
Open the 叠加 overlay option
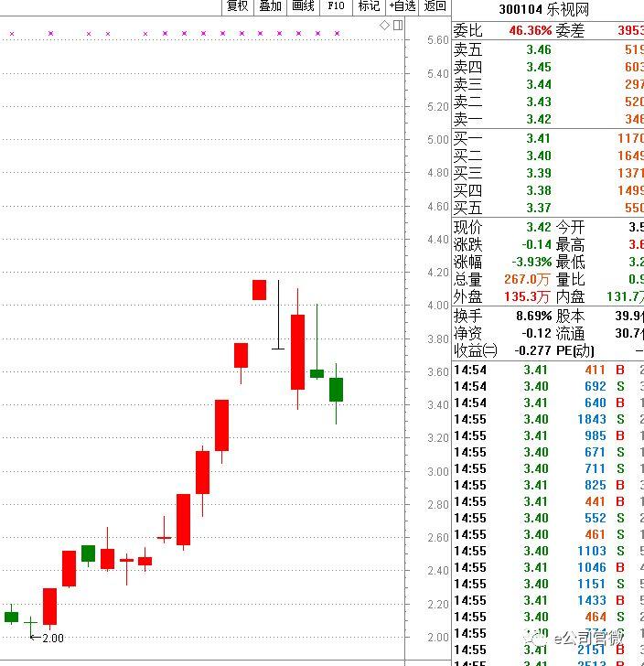[271, 6]
